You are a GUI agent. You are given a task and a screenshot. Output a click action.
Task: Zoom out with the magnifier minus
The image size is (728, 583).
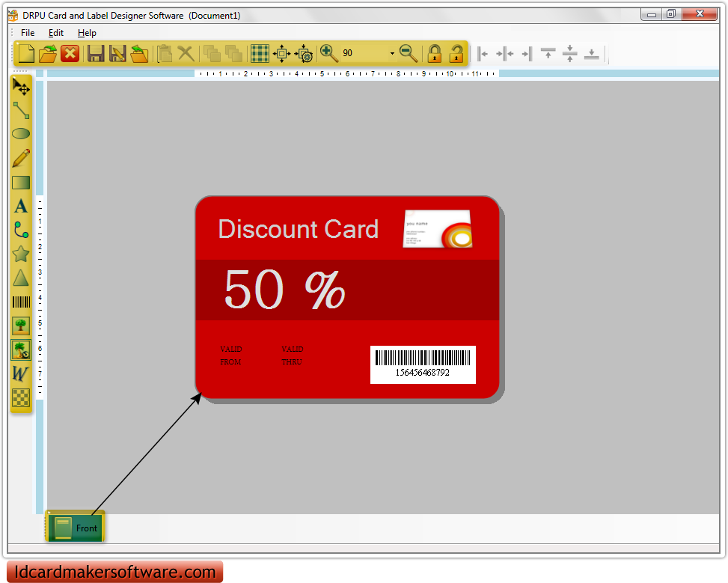409,53
